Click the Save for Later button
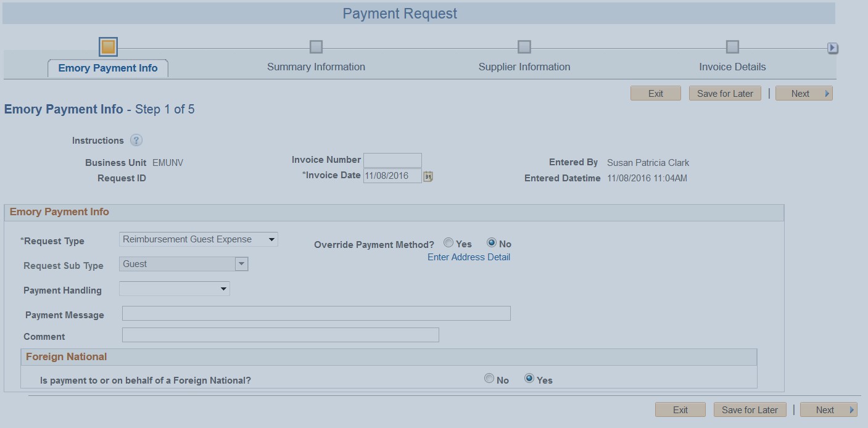The height and width of the screenshot is (428, 868). point(725,93)
